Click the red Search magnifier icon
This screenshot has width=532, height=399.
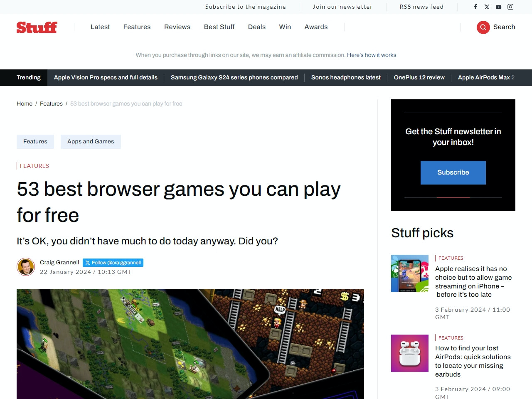pos(483,27)
